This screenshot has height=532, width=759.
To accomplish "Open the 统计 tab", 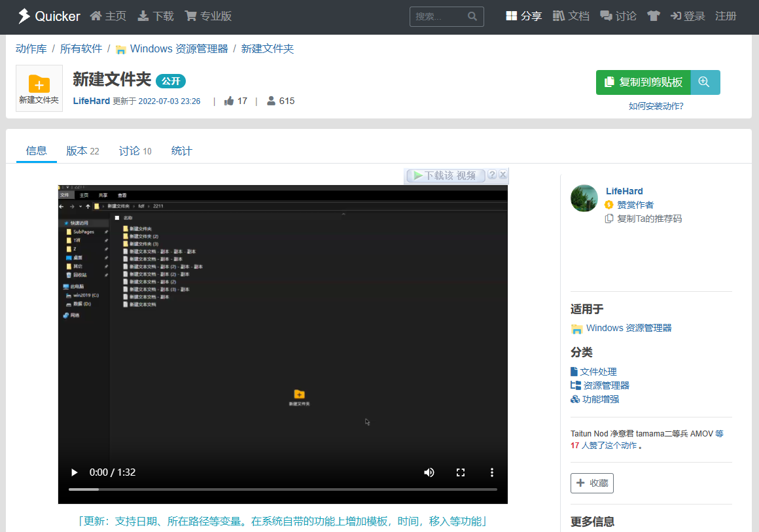I will click(x=181, y=151).
